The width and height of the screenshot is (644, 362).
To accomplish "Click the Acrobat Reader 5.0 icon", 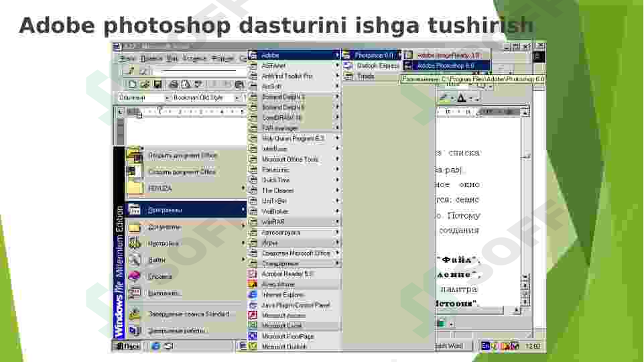I will [x=253, y=274].
